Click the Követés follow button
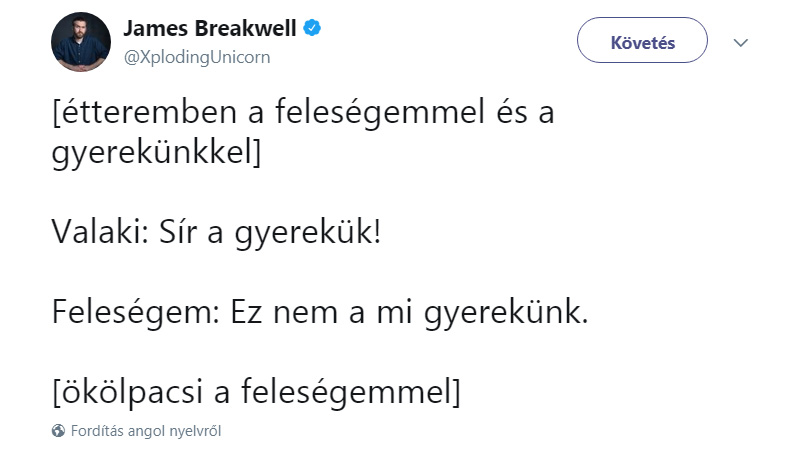Screen dimensions: 800x451 [x=642, y=40]
